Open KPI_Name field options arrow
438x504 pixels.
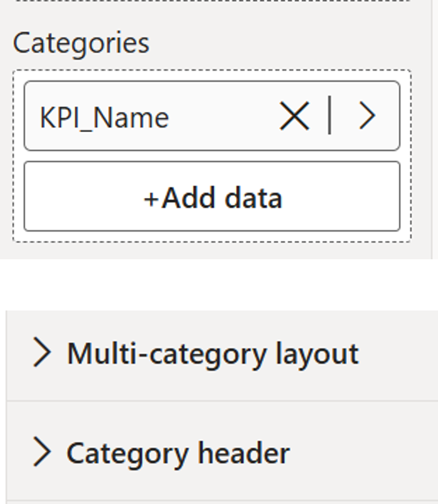[367, 116]
